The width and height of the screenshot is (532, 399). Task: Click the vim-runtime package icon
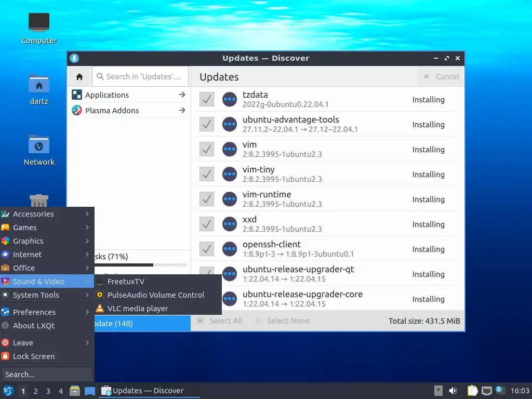230,199
